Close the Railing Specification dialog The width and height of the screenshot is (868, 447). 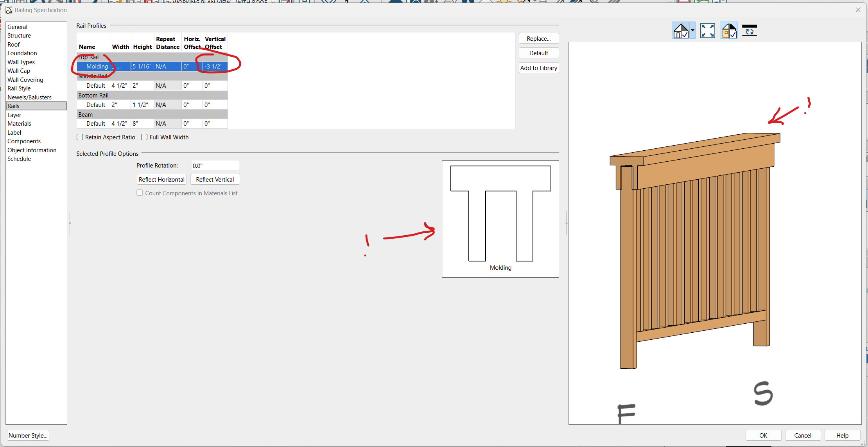coord(858,10)
